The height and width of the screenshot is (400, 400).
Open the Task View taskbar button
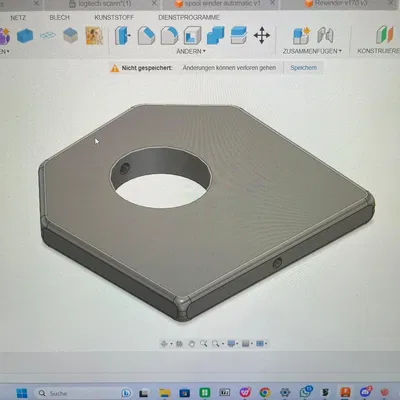point(144,393)
